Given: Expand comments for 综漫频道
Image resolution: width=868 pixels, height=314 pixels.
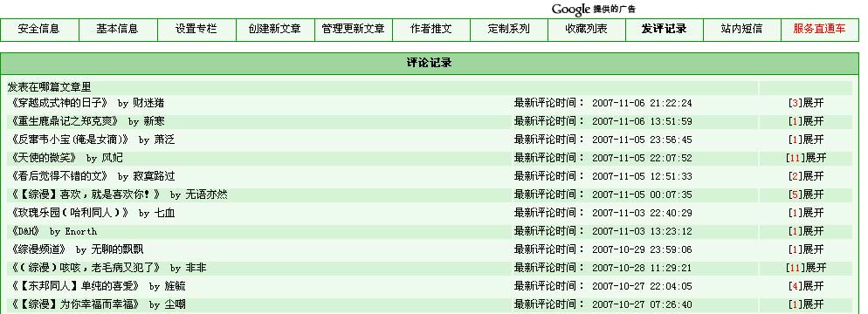Looking at the screenshot, I should pyautogui.click(x=806, y=249).
